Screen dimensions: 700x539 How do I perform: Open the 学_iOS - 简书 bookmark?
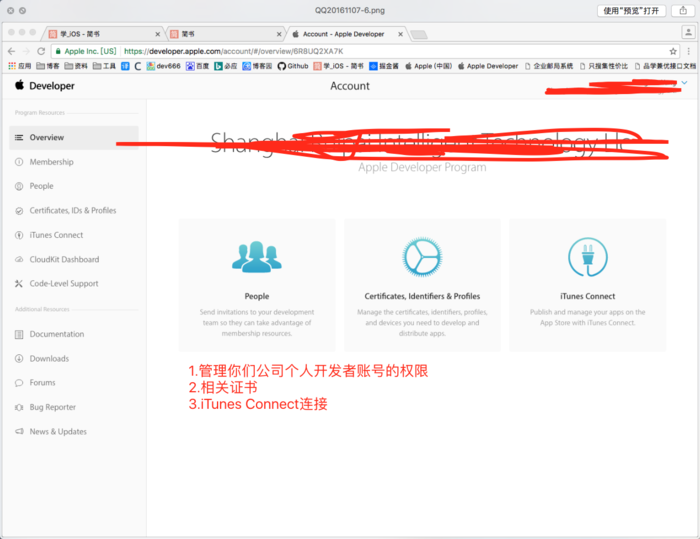coord(338,66)
